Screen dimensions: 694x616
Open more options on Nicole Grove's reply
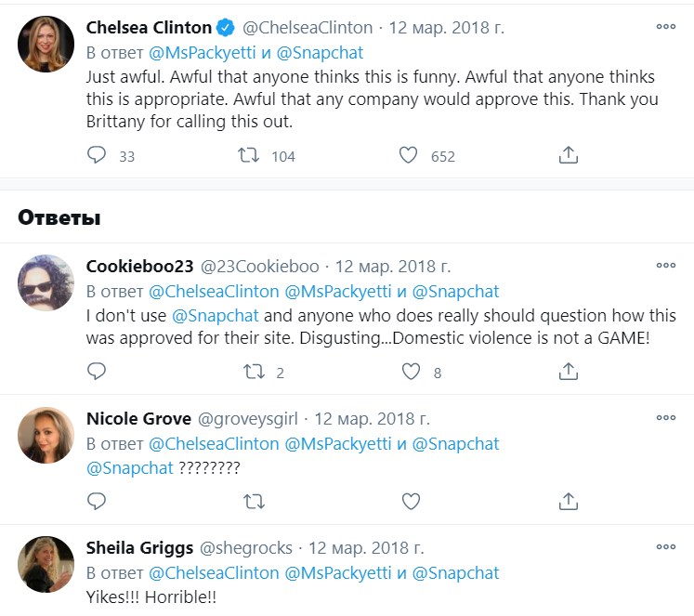coord(666,418)
